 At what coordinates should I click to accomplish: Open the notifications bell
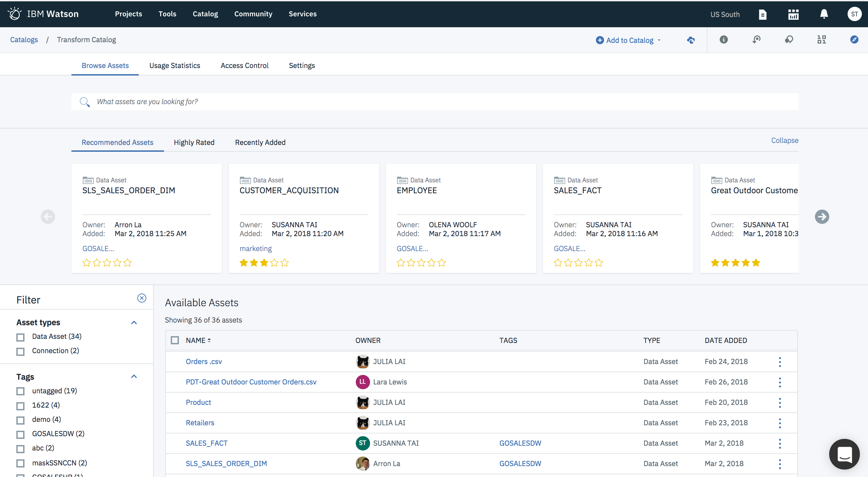[823, 14]
